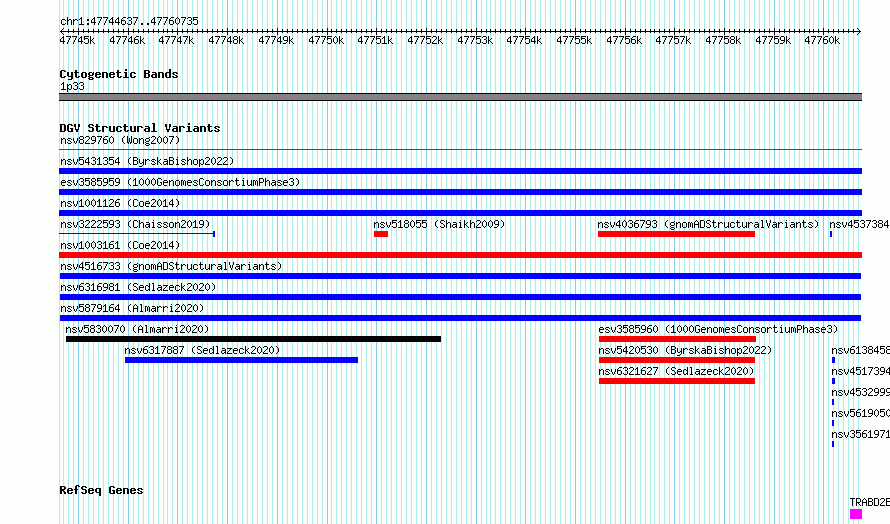Click the nsv829760 (Wong2007) variant label
This screenshot has height=524, width=890.
120,140
